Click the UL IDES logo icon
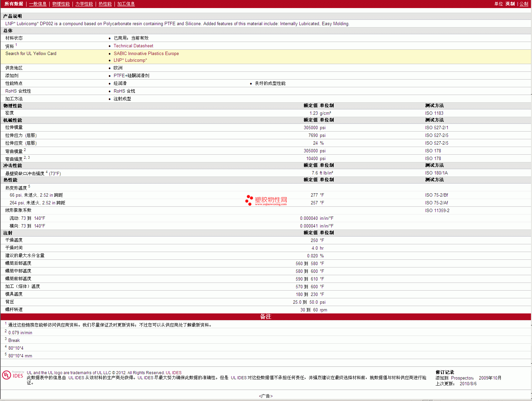The width and height of the screenshot is (532, 401). click(x=13, y=375)
